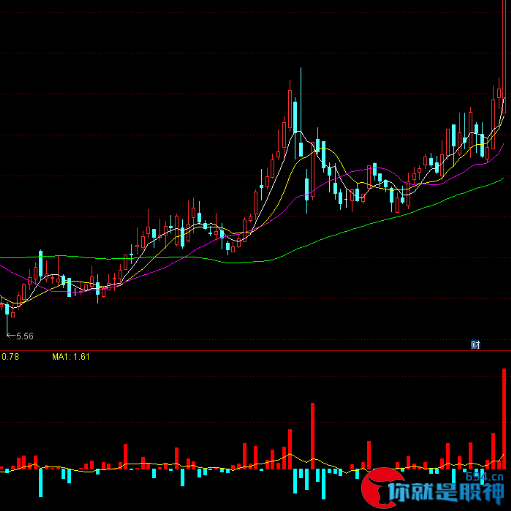Select the tallest red volume bar at far right
Image resolution: width=511 pixels, height=511 pixels.
(504, 419)
